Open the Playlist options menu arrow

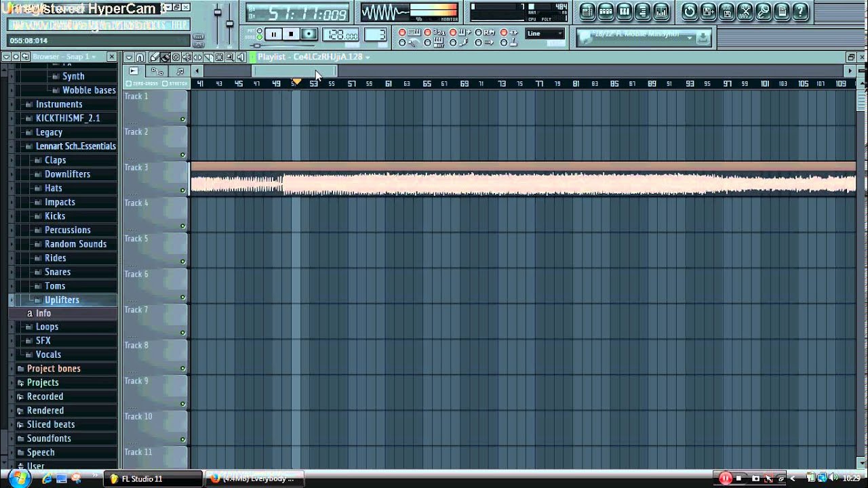click(129, 57)
